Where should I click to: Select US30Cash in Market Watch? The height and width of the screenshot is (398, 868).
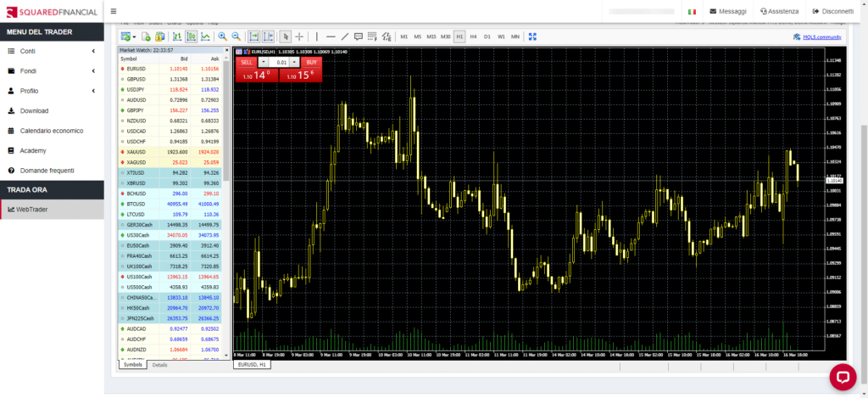[x=170, y=235]
